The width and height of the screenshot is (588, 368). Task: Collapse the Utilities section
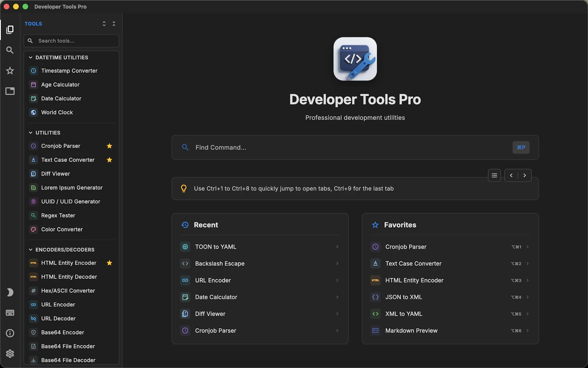[x=31, y=132]
